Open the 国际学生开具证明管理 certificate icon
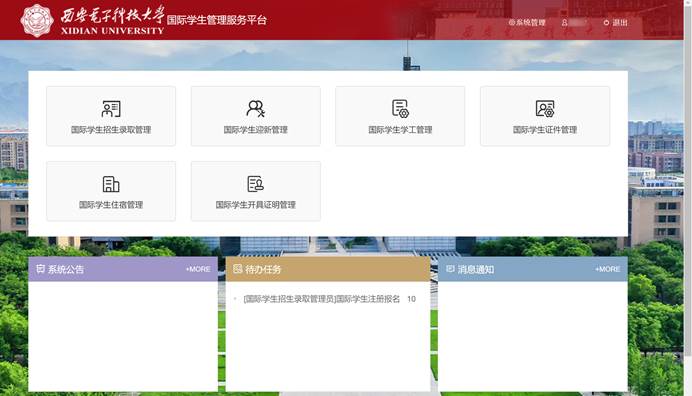 256,184
